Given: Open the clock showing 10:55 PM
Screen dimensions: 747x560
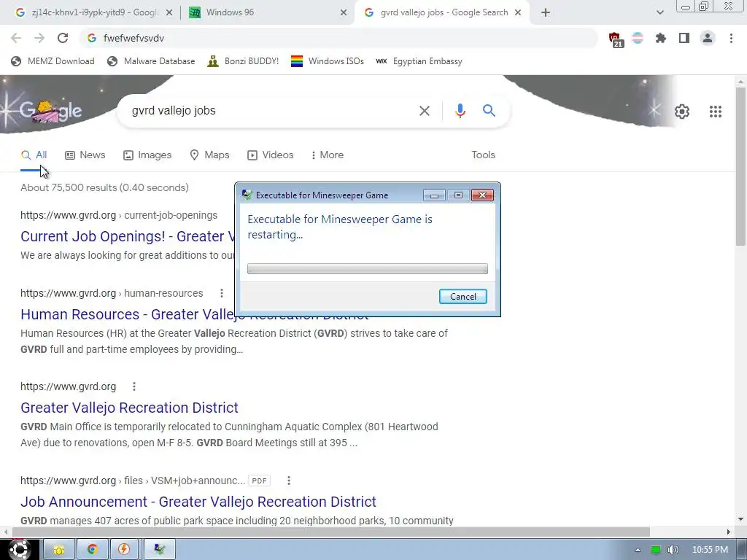Looking at the screenshot, I should 710,550.
